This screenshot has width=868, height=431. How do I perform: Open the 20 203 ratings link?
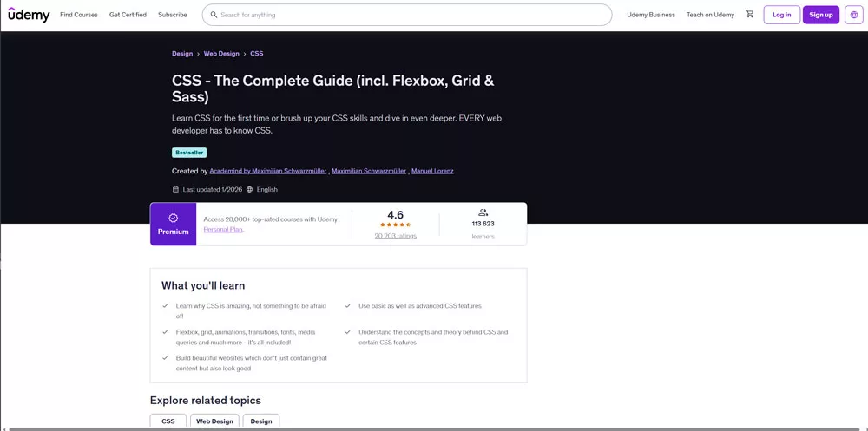[x=395, y=236]
